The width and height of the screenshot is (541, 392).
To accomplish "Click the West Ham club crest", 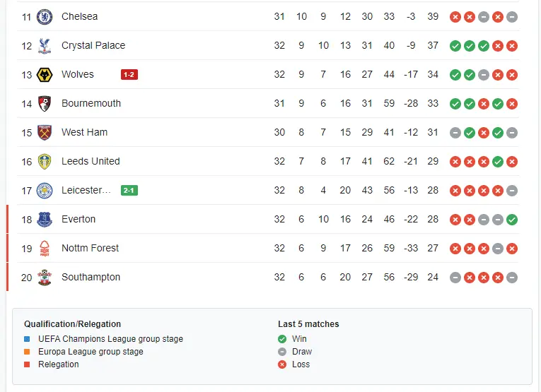I will (45, 132).
